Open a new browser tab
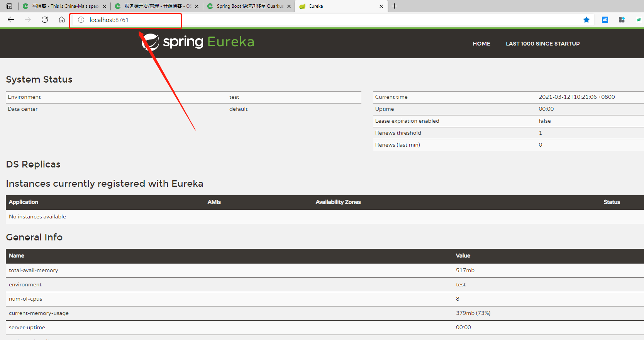The height and width of the screenshot is (340, 644). [x=394, y=6]
